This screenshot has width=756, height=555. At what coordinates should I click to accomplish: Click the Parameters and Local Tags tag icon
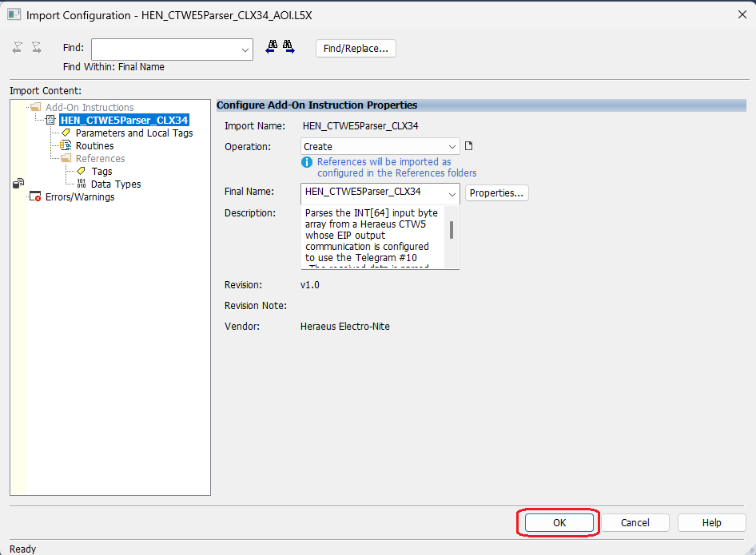[x=66, y=133]
